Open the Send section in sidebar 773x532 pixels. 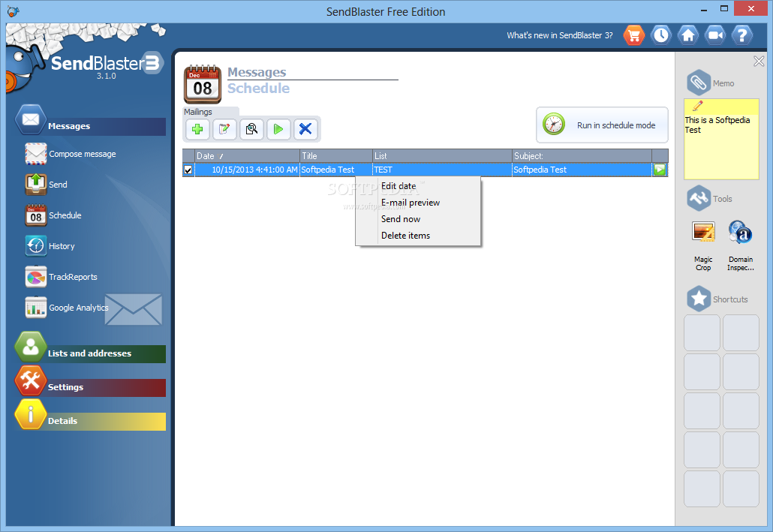coord(47,185)
